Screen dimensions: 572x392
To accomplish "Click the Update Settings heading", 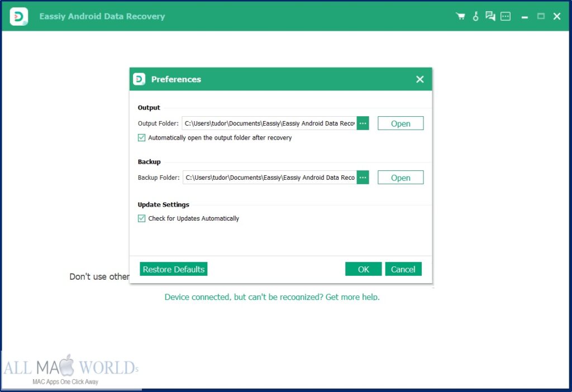I will [x=164, y=204].
